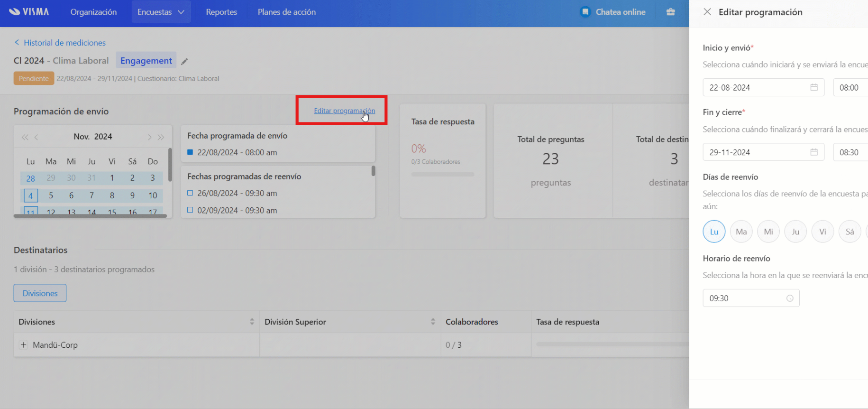Image resolution: width=868 pixels, height=409 pixels.
Task: Go to next year in calendar
Action: pyautogui.click(x=161, y=137)
